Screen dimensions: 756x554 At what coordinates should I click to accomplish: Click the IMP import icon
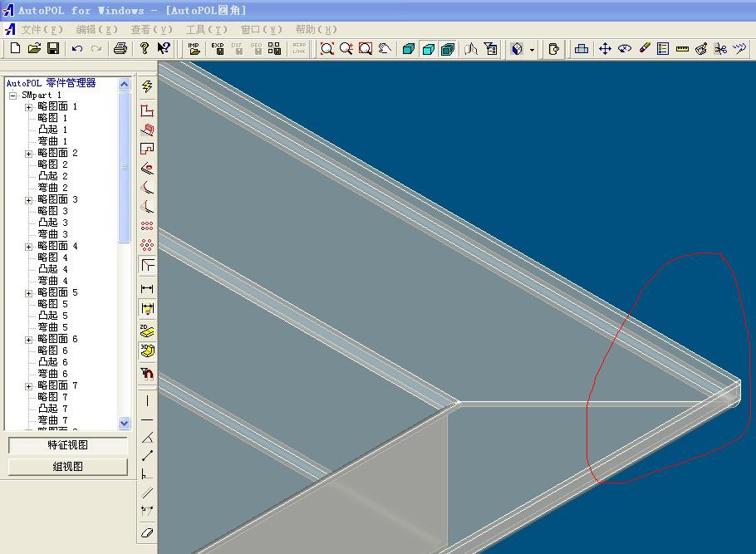[x=194, y=48]
